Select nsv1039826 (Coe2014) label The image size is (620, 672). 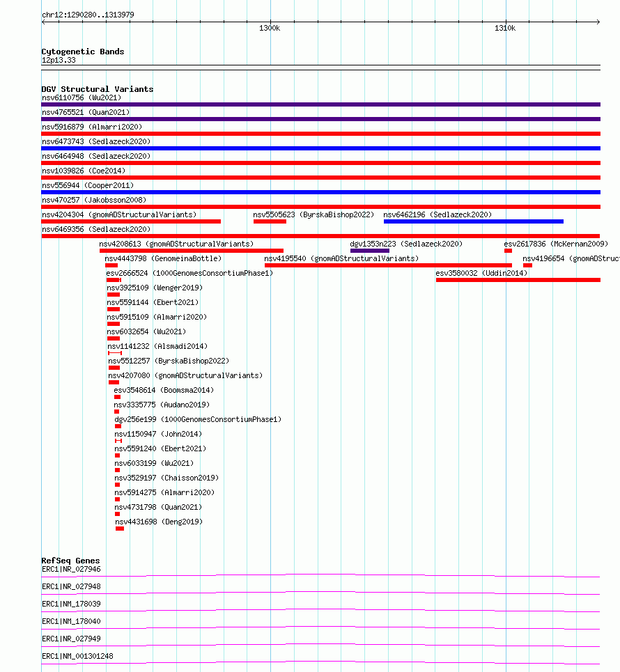click(84, 171)
